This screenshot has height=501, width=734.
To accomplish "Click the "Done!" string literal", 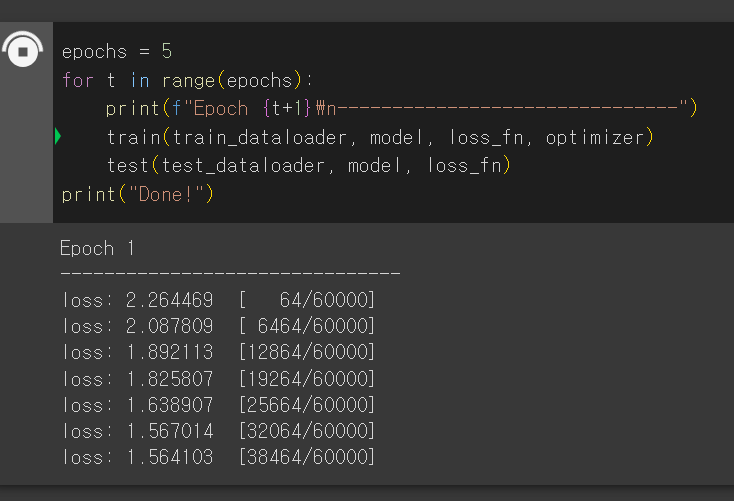I will [166, 194].
